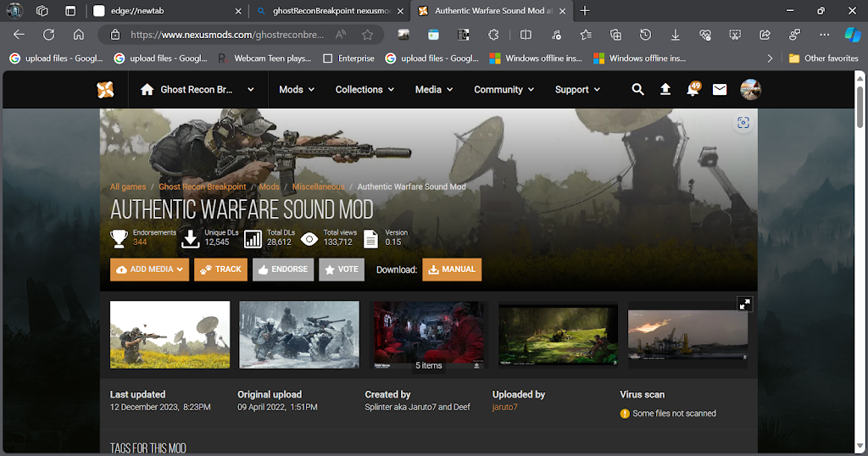Switch to the edge://newtab tab

(x=167, y=11)
